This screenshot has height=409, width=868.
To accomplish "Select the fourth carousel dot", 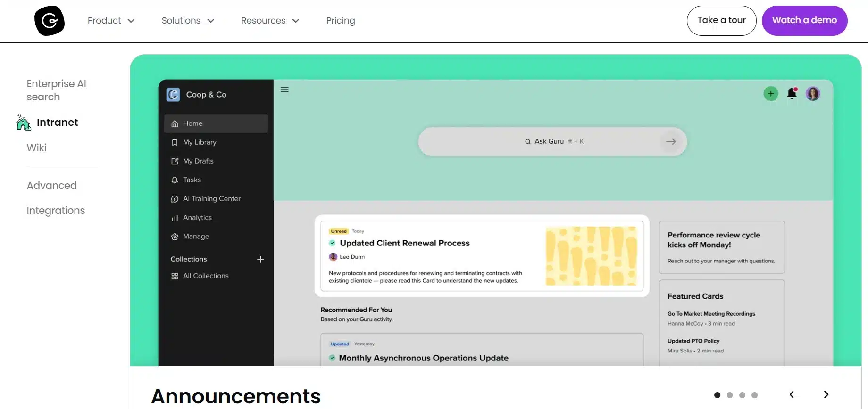I will tap(754, 395).
